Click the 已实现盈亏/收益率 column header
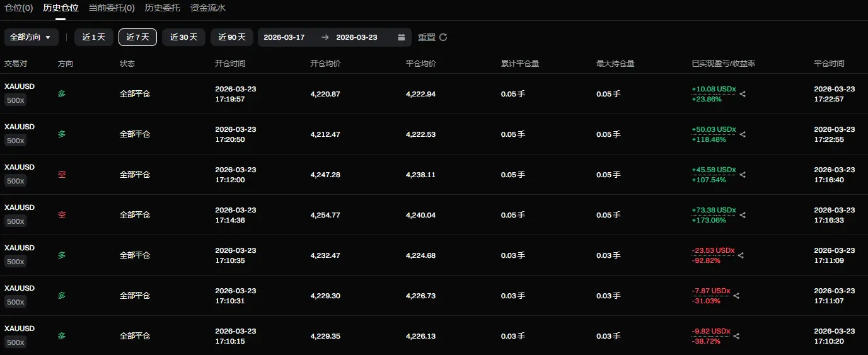Screen dimensions: 868x355 (x=724, y=64)
